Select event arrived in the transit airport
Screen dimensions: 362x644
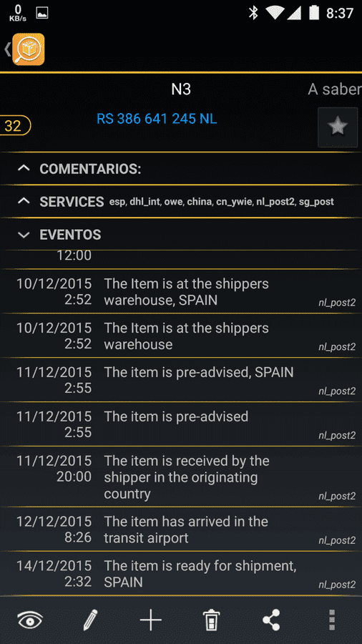pyautogui.click(x=181, y=529)
